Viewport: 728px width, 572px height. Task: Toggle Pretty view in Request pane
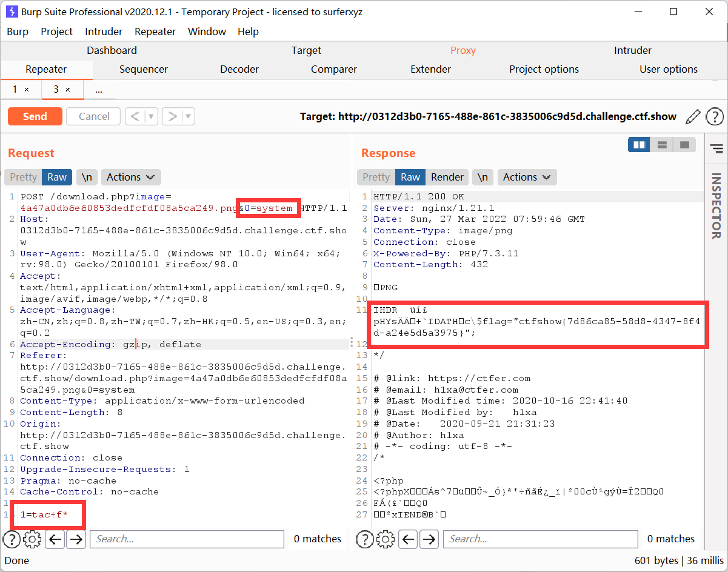23,177
